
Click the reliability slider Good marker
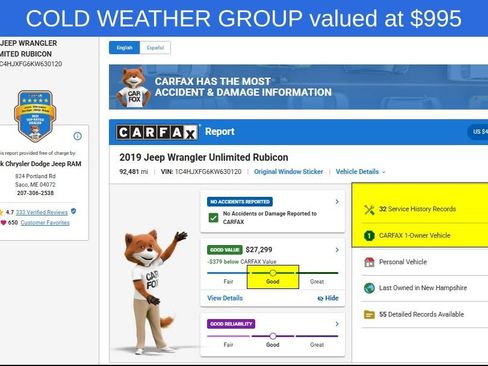tap(273, 336)
